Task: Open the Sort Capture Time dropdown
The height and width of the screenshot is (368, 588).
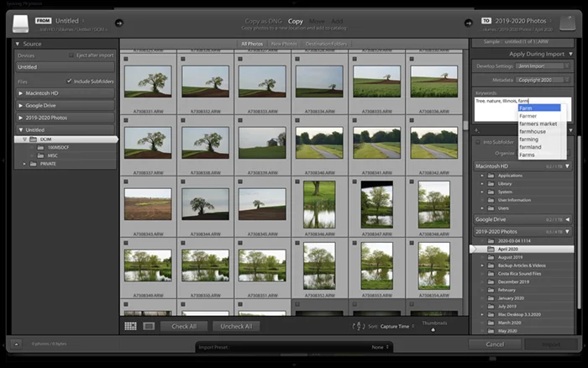Action: (x=397, y=326)
